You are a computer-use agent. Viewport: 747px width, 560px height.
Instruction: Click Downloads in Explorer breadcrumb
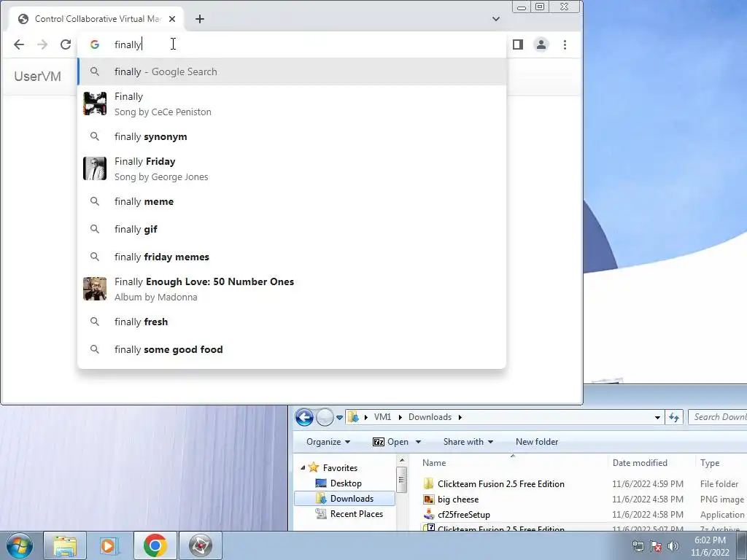pyautogui.click(x=430, y=417)
